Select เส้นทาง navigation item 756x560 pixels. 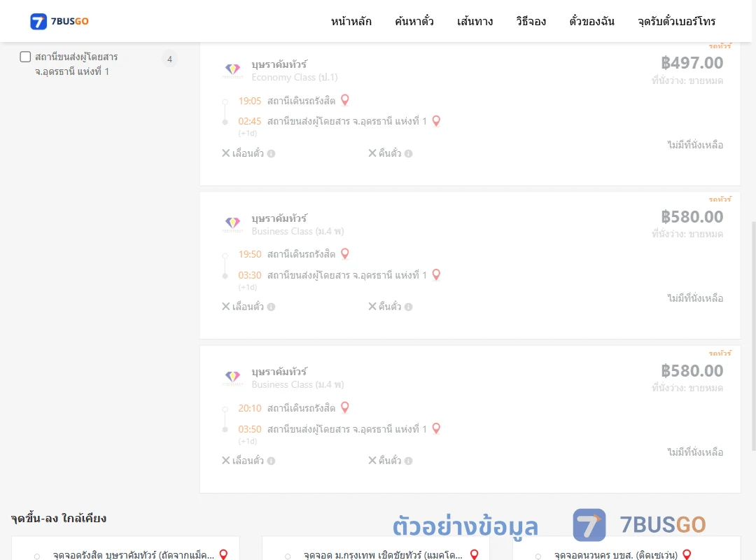[475, 21]
